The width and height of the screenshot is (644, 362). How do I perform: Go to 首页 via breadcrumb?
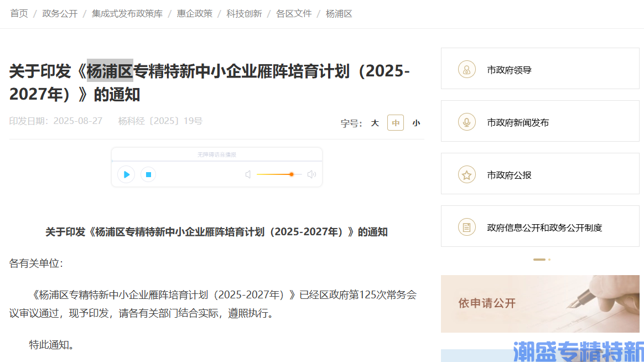(19, 13)
